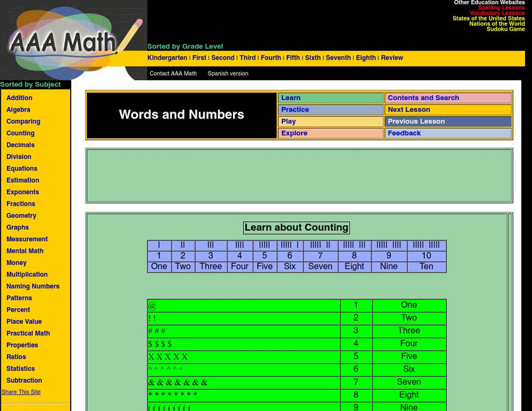
Task: Click 'Ten' in the tally table
Action: [426, 266]
